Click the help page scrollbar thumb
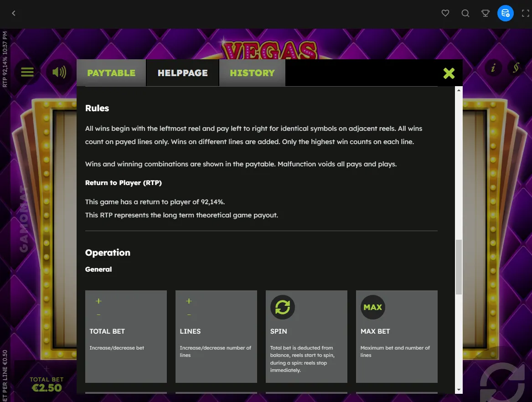Screen dimensions: 532x402 (x=459, y=267)
